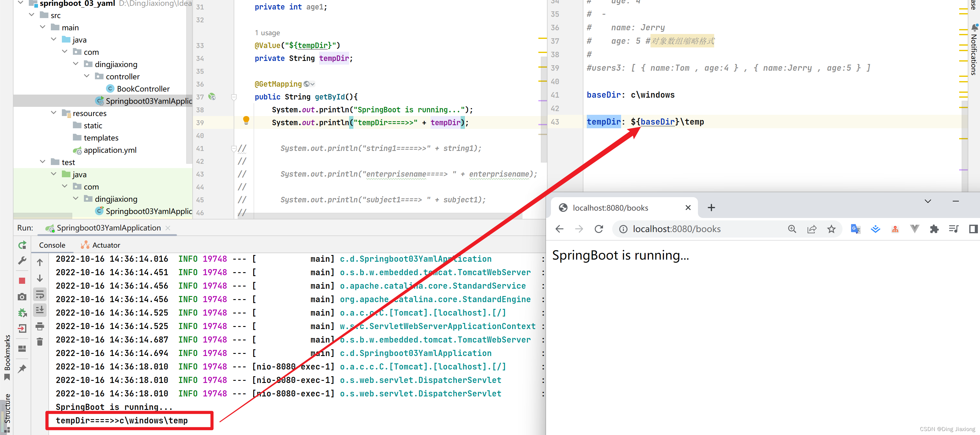Collapse the src folder in project tree

[32, 15]
